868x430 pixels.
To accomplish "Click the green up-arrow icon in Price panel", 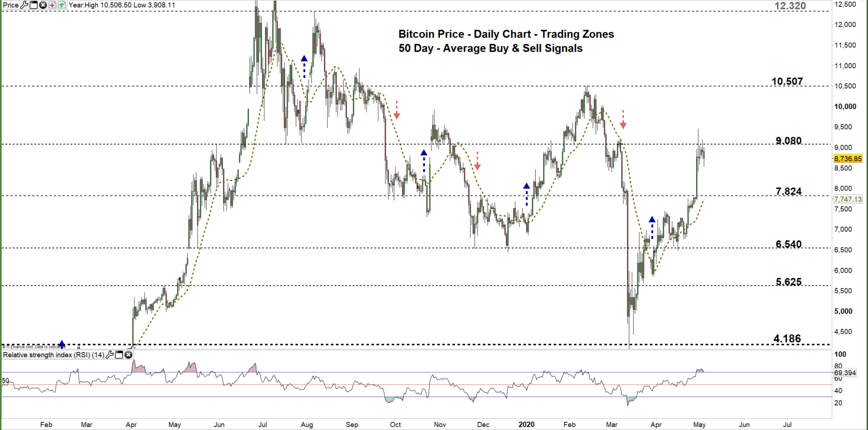I will (x=61, y=5).
